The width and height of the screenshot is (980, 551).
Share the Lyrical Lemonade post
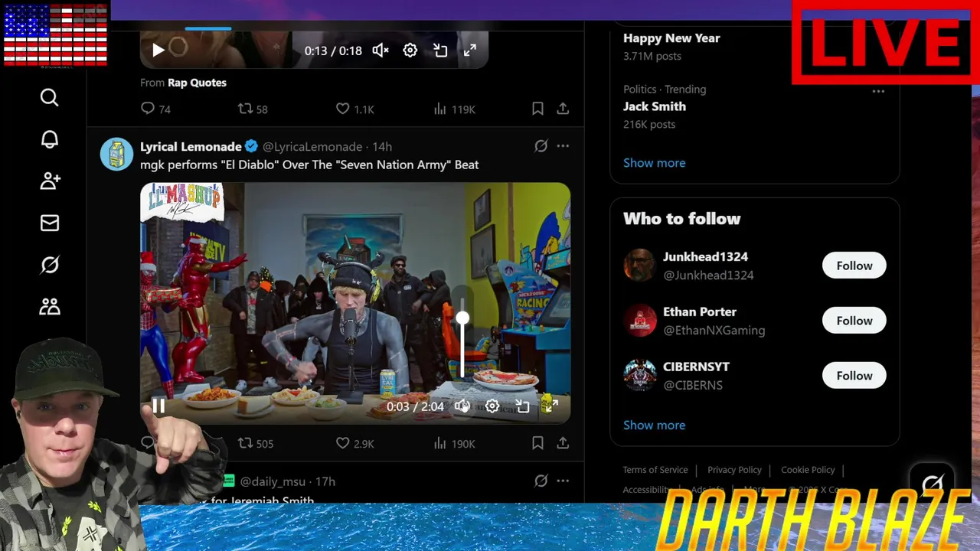pos(563,443)
